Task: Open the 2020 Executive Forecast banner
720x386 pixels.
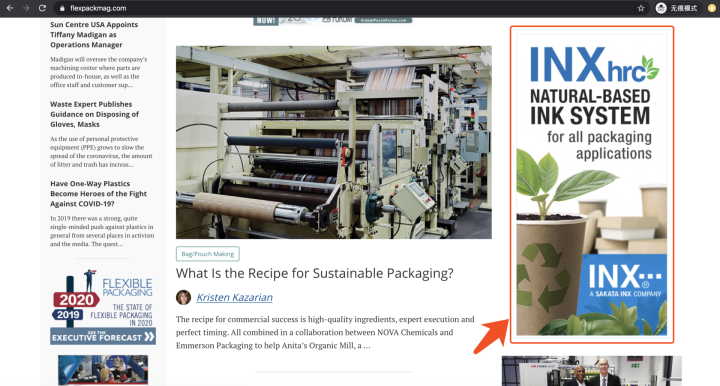Action: click(x=103, y=307)
